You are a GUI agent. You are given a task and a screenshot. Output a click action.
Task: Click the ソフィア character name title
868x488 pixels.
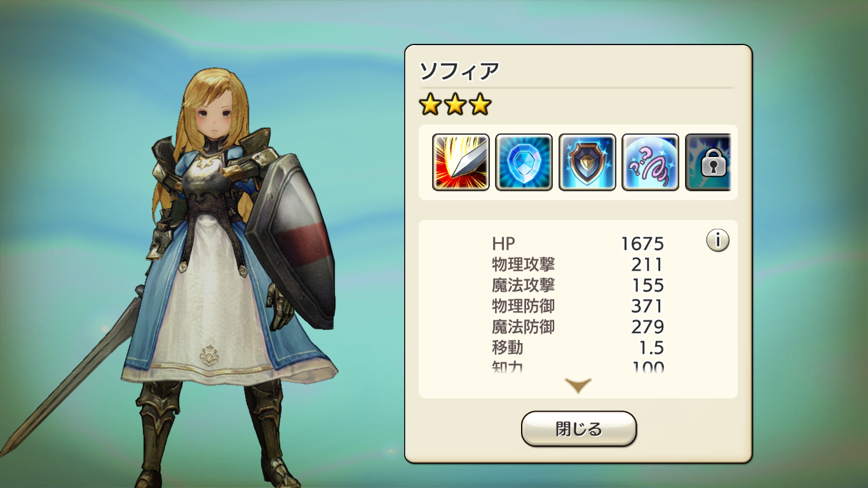pyautogui.click(x=458, y=71)
